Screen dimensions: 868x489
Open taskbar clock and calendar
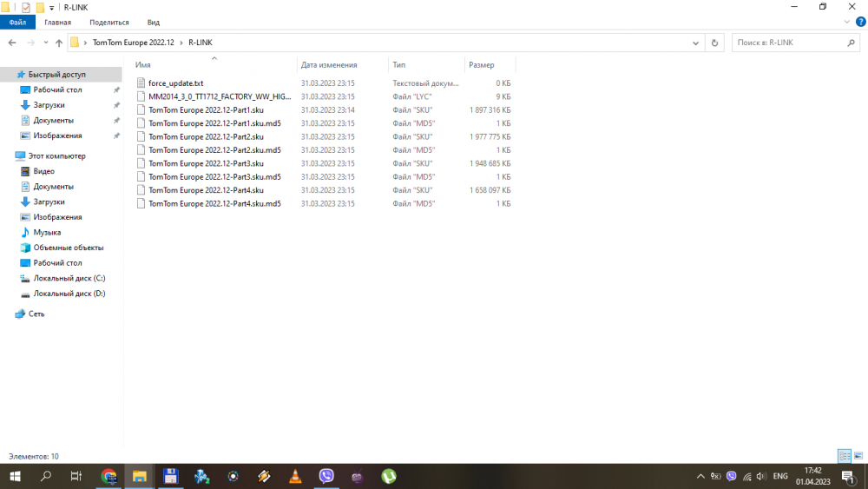pos(813,476)
